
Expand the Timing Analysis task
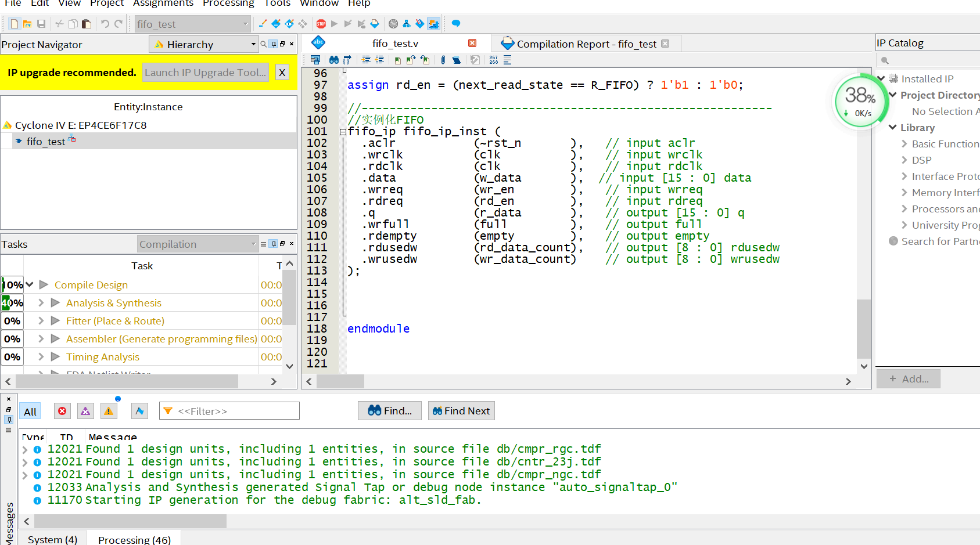point(41,357)
